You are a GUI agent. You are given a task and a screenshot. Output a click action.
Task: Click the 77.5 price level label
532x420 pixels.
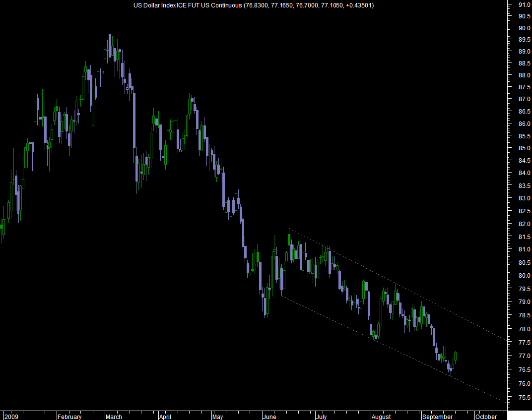coord(524,342)
